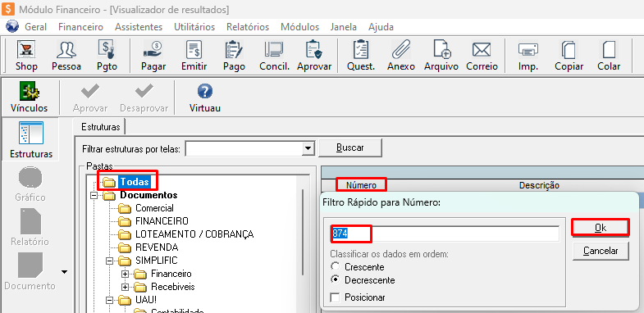The image size is (644, 313).
Task: Select the Crescente radio button
Action: click(x=336, y=266)
